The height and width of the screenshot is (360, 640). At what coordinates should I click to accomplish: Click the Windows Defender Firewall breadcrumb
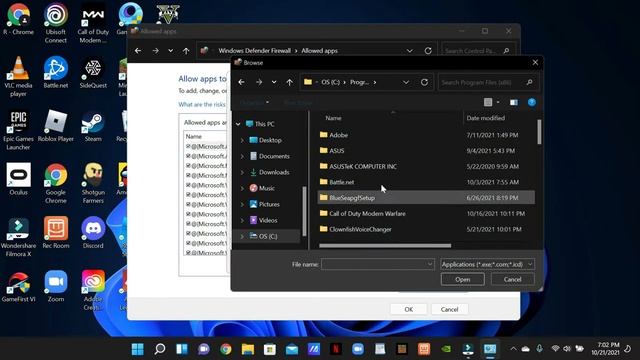tap(254, 51)
